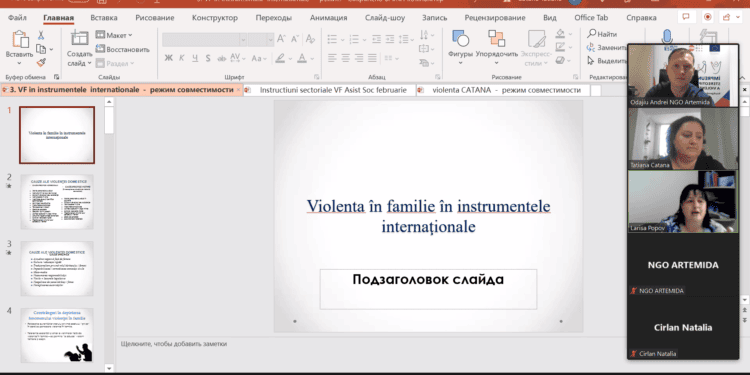750x375 pixels.
Task: Justify text in paragraph group
Action: pyautogui.click(x=373, y=58)
